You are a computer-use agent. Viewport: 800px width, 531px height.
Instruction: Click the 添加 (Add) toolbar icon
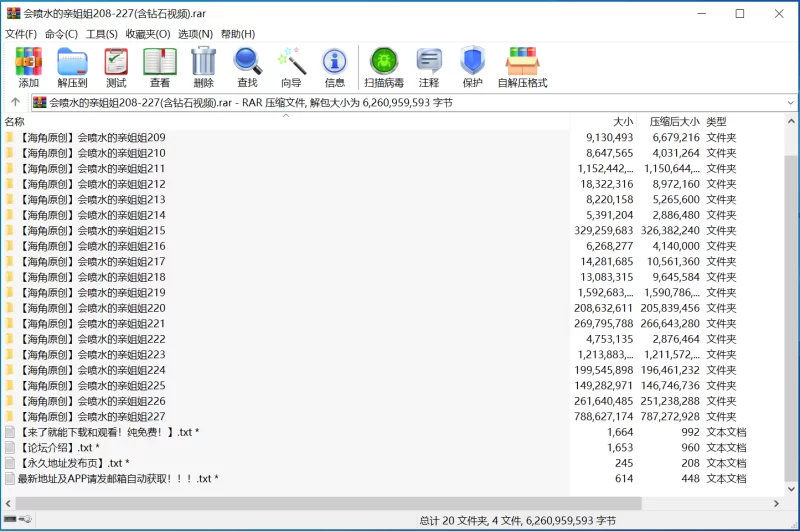click(28, 67)
